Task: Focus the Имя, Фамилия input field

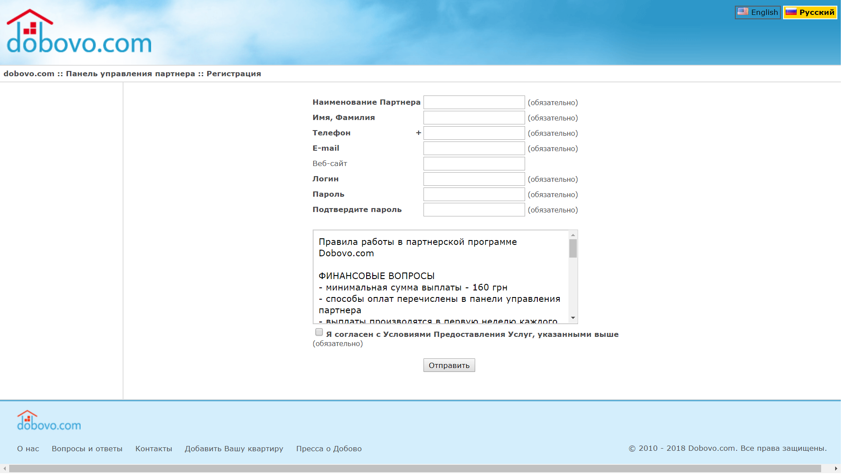Action: point(474,118)
